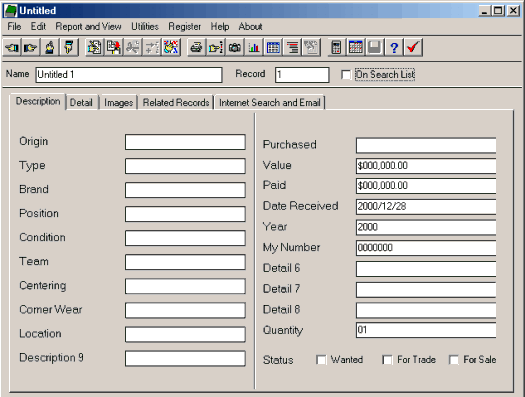Screen dimensions: 525x397
Task: Open the Register menu
Action: pos(184,26)
